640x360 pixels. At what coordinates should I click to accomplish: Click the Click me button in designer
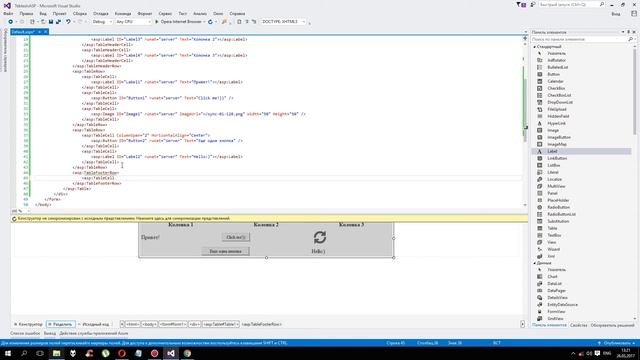tap(236, 237)
